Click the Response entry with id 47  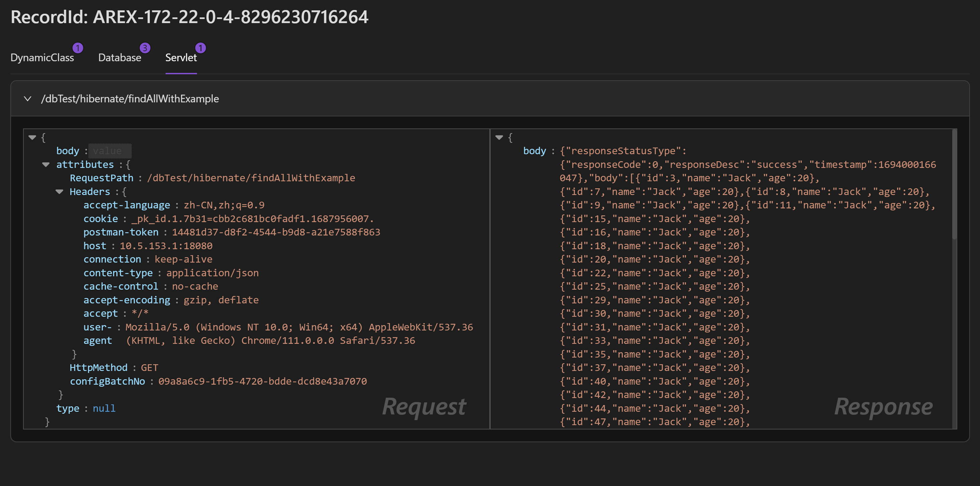tap(655, 422)
